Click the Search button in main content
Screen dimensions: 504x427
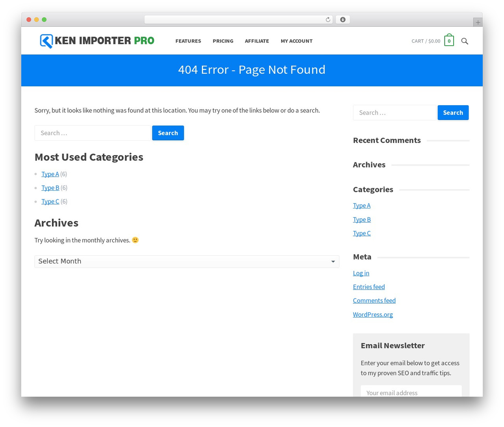[x=168, y=133]
